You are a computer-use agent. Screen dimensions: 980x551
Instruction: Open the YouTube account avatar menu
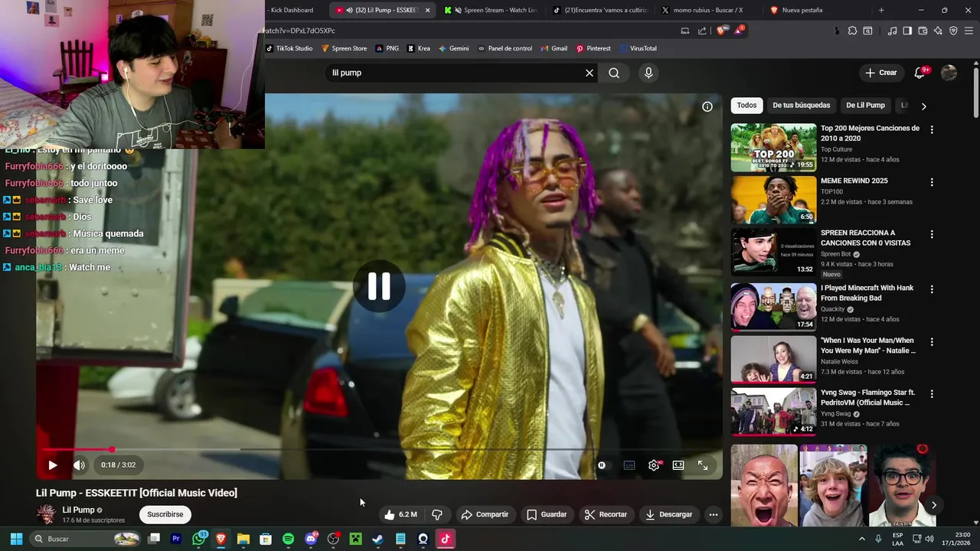click(949, 73)
